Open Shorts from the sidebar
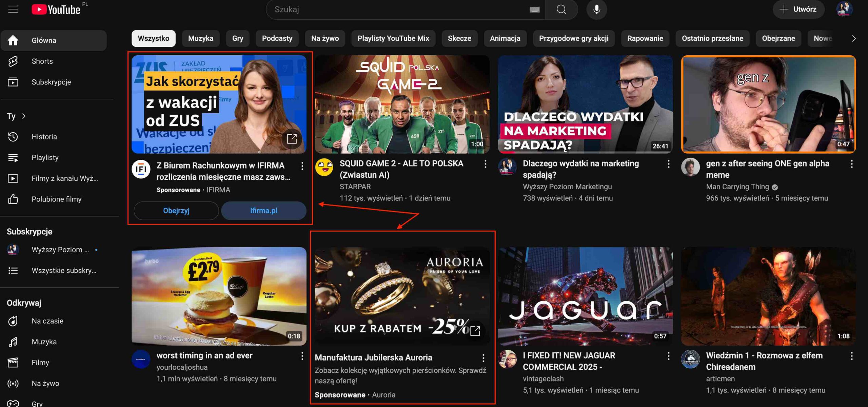 tap(42, 61)
